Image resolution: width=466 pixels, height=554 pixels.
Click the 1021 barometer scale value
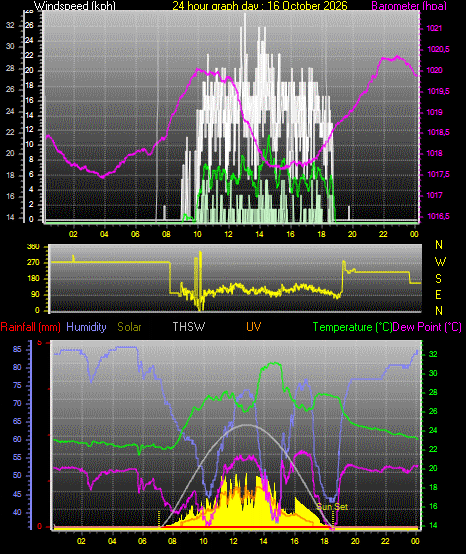(x=434, y=28)
